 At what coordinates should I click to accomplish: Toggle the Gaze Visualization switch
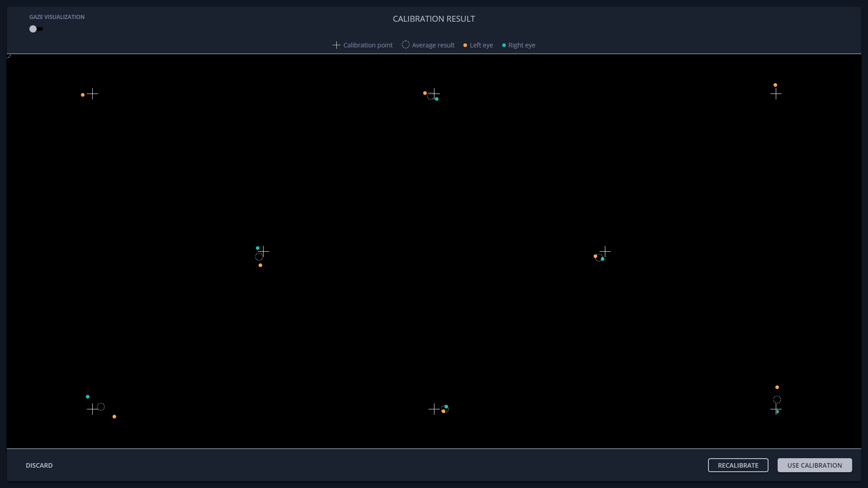pyautogui.click(x=36, y=29)
